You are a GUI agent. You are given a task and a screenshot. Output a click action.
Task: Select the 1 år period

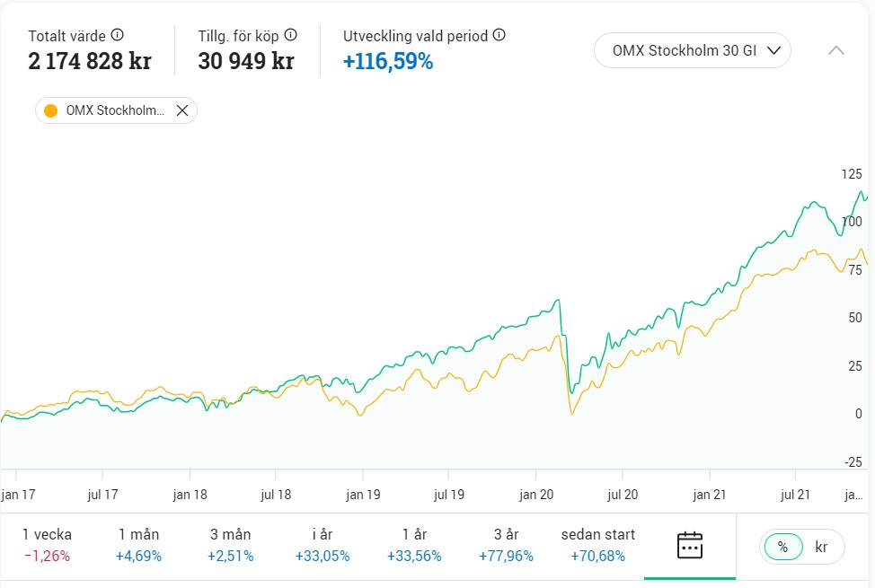414,545
